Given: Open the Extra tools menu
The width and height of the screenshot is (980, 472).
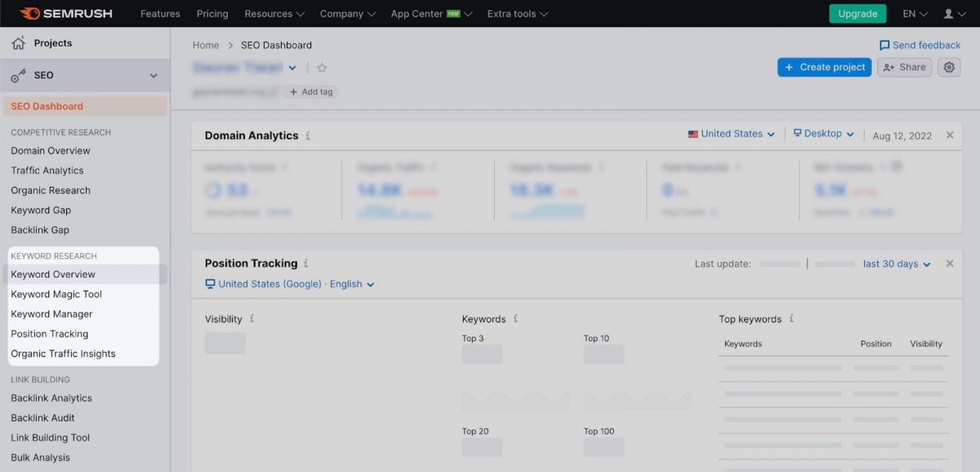Looking at the screenshot, I should coord(517,13).
